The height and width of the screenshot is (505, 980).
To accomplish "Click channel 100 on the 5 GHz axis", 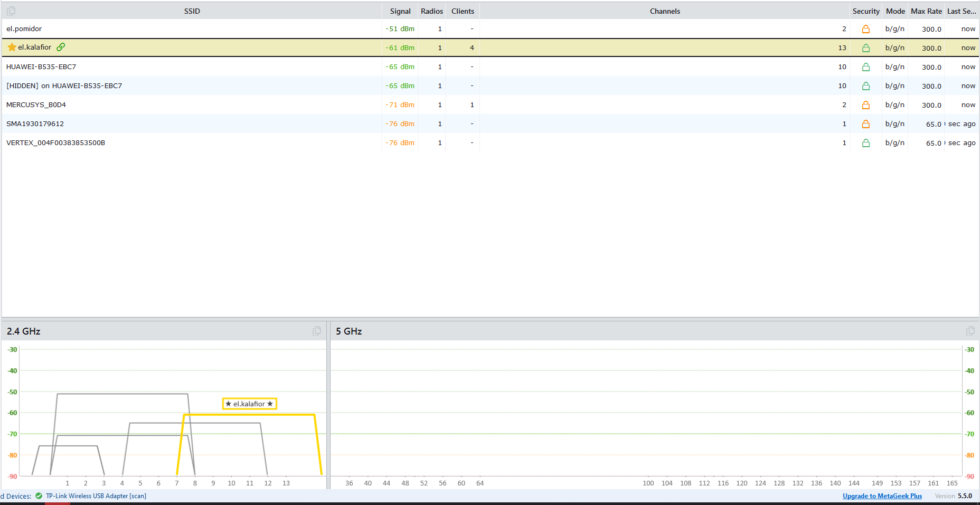I will [648, 483].
